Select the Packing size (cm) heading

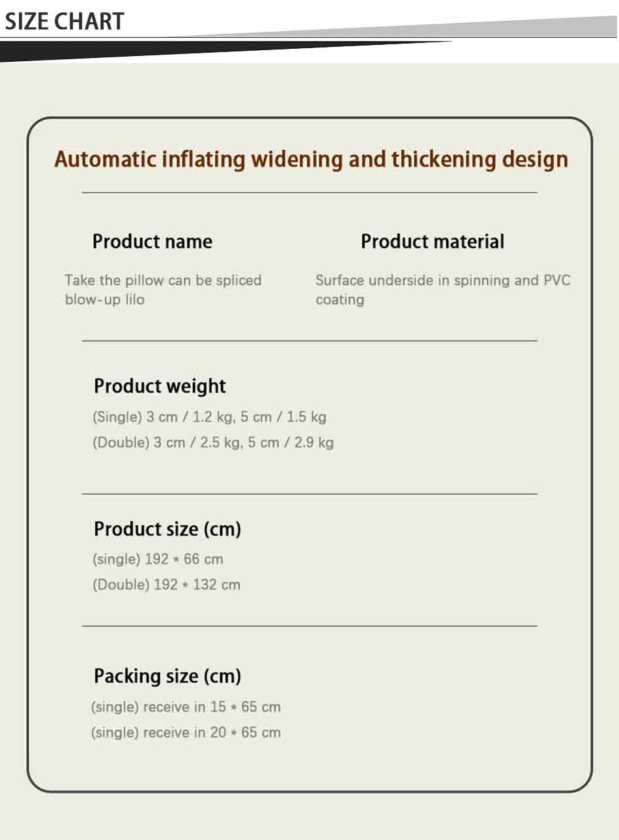point(167,676)
